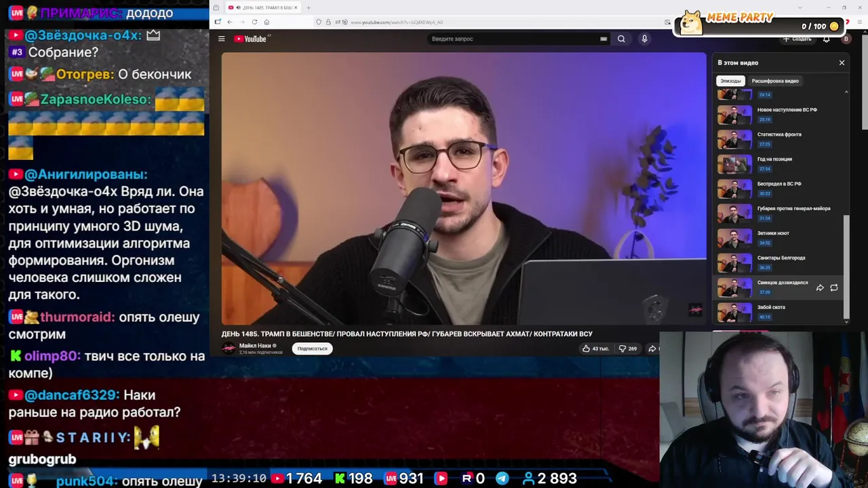Screen dimensions: 868x488
Task: Open a new browser tab
Action: pos(309,7)
